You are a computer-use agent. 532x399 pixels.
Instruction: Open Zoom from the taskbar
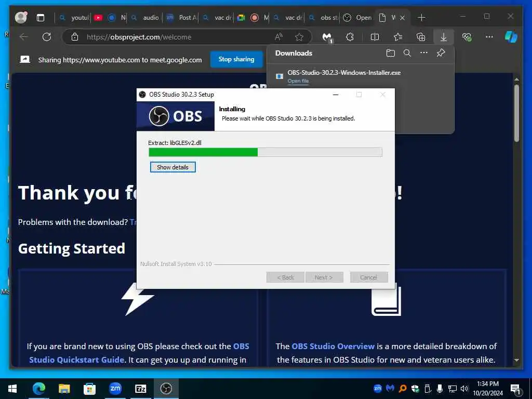pyautogui.click(x=115, y=389)
